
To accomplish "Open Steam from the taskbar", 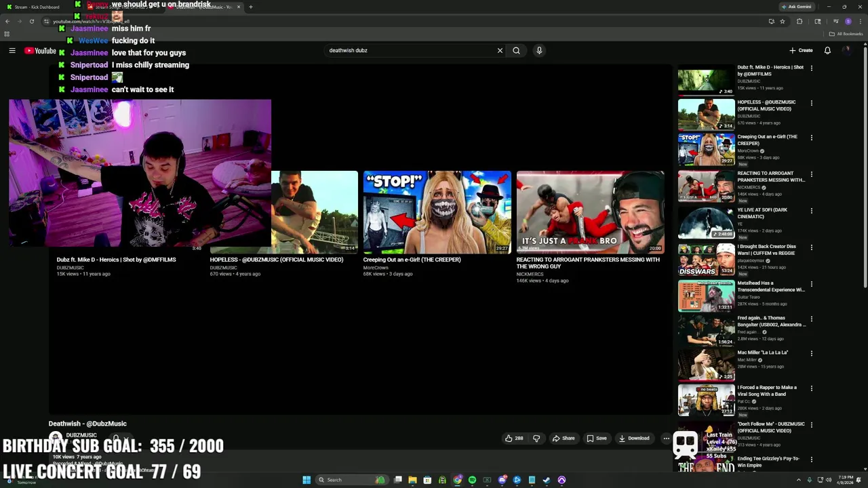I will click(x=547, y=480).
